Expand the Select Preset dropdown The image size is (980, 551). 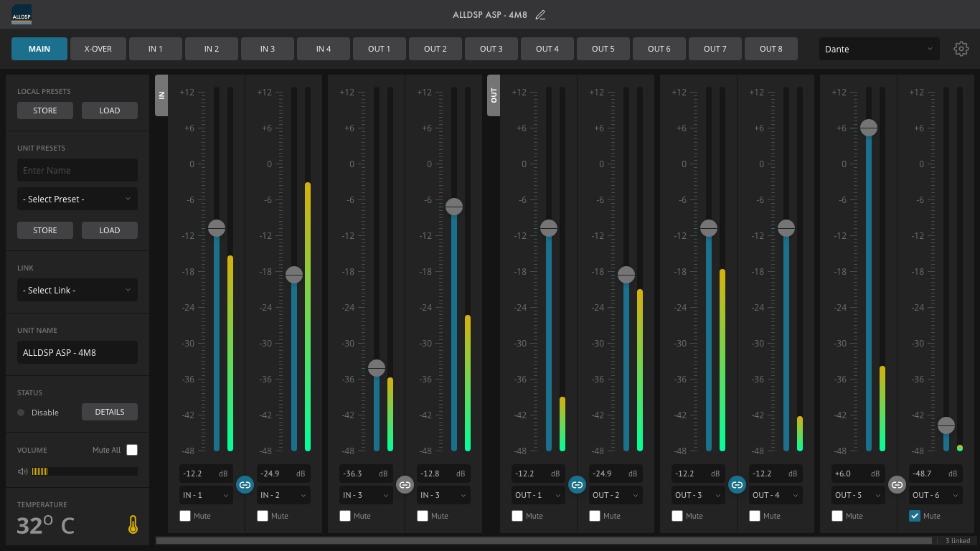point(77,199)
